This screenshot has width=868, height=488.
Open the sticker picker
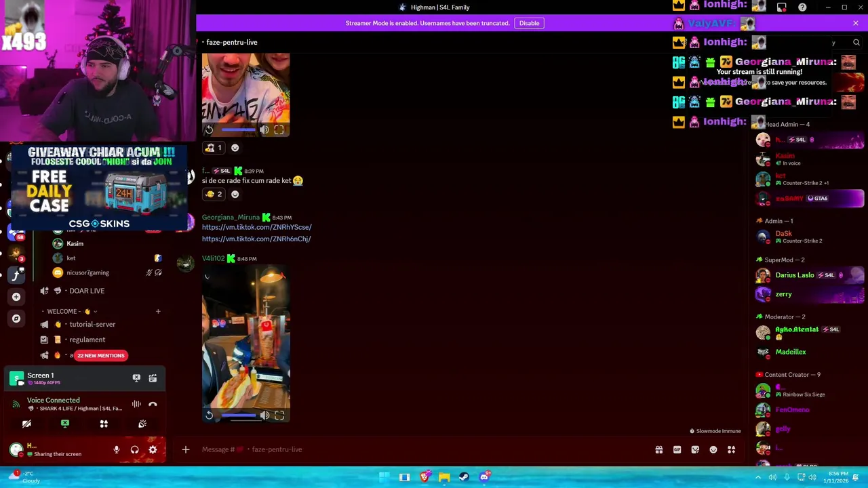[x=695, y=449]
